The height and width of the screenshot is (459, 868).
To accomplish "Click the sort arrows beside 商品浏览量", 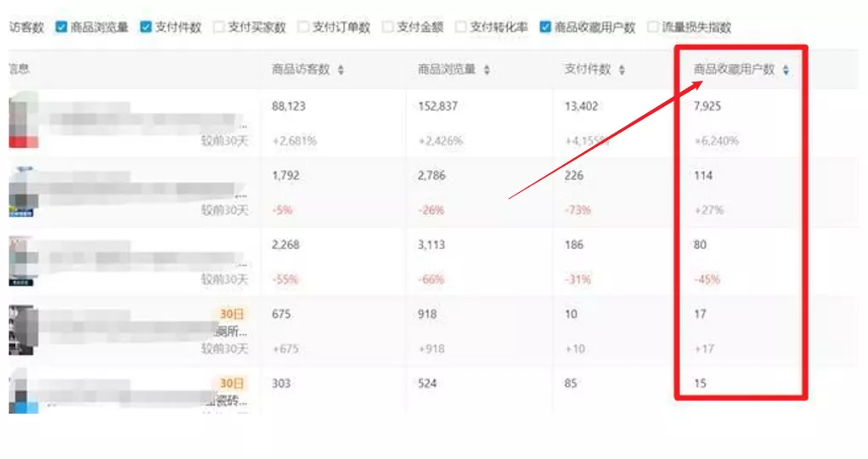I will coord(487,71).
